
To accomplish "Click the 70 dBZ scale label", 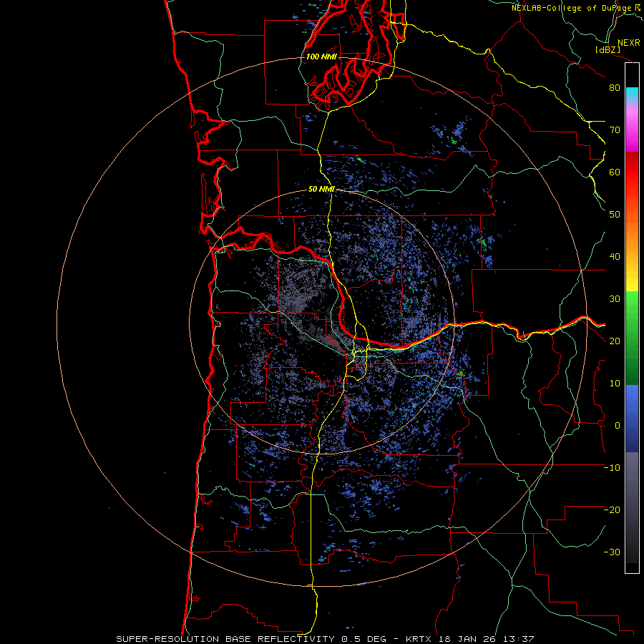I will click(615, 130).
